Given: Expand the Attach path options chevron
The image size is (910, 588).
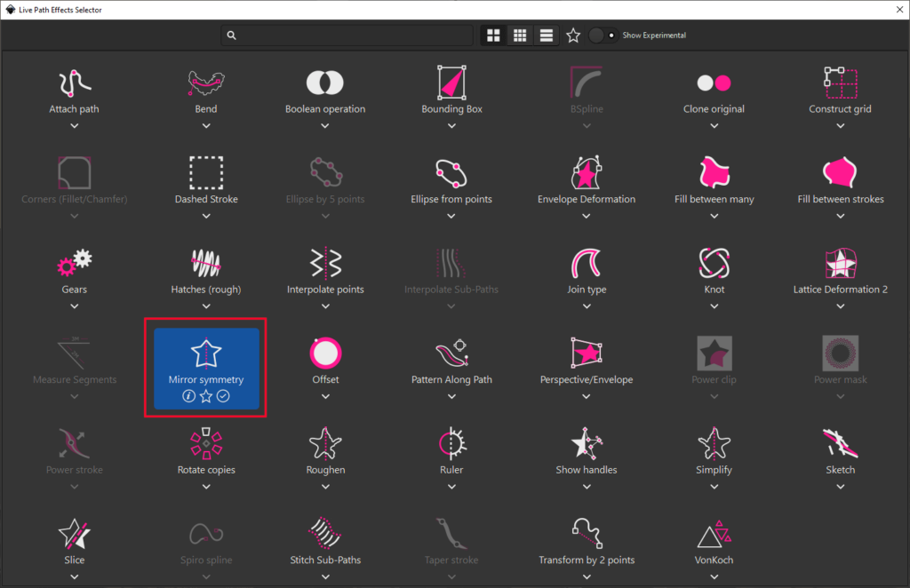Looking at the screenshot, I should (74, 127).
